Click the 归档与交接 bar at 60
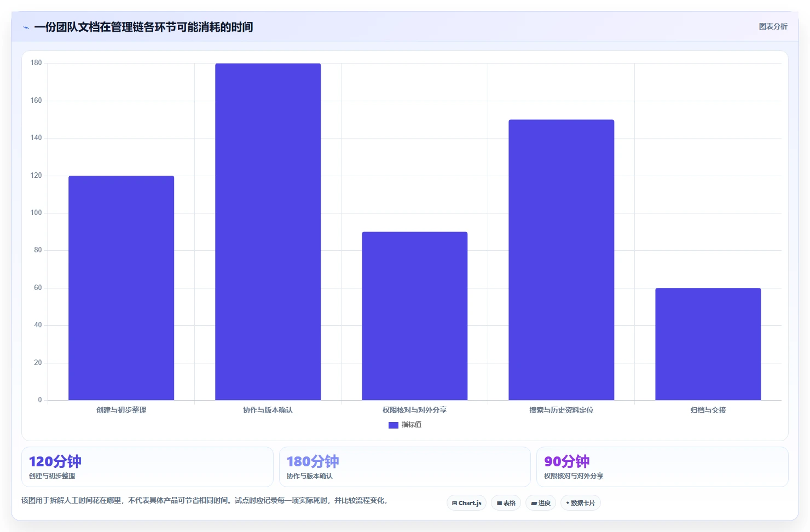The width and height of the screenshot is (810, 532). click(x=708, y=344)
